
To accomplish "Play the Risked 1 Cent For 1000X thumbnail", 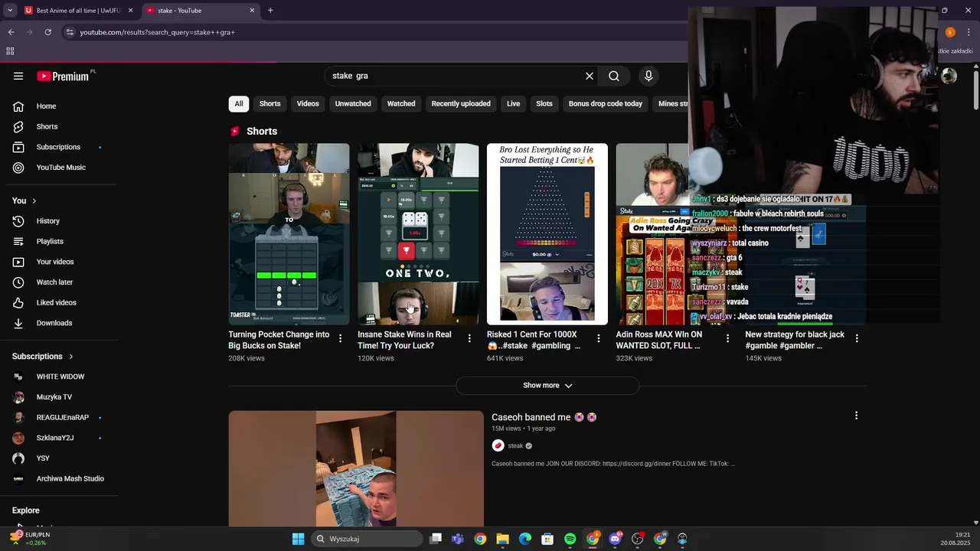I will coord(547,234).
